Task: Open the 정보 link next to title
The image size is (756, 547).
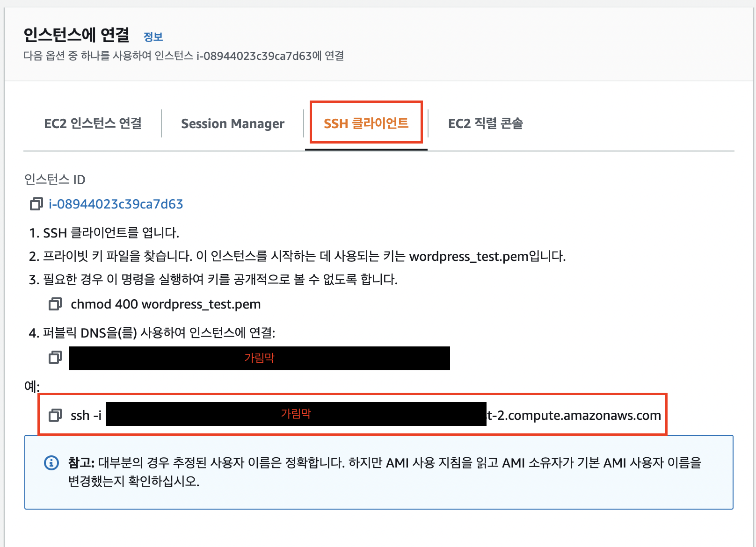Action: coord(153,36)
